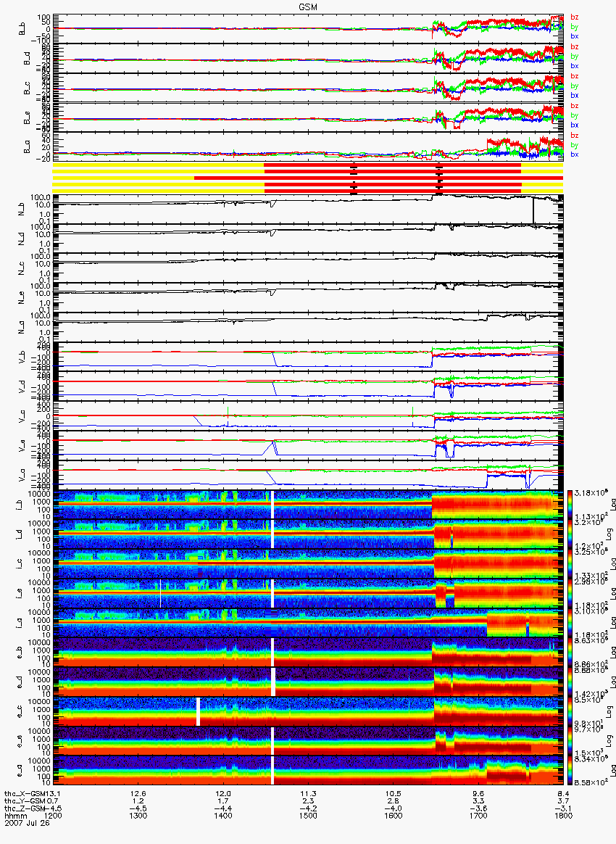The height and width of the screenshot is (844, 616).
Task: Select the e_d electron spectrogram label
Action: 20,682
